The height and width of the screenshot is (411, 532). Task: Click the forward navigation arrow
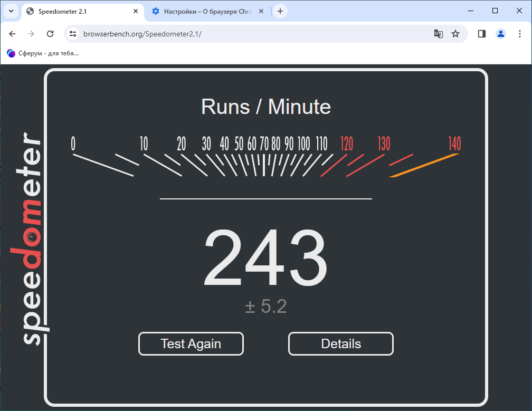pos(31,34)
